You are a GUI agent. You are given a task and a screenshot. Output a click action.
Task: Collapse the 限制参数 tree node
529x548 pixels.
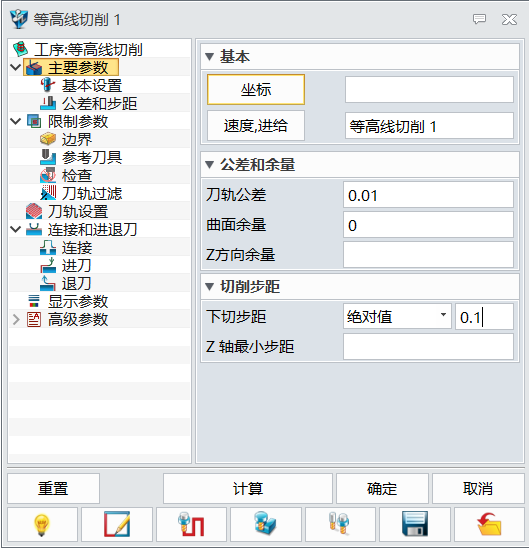(16, 121)
